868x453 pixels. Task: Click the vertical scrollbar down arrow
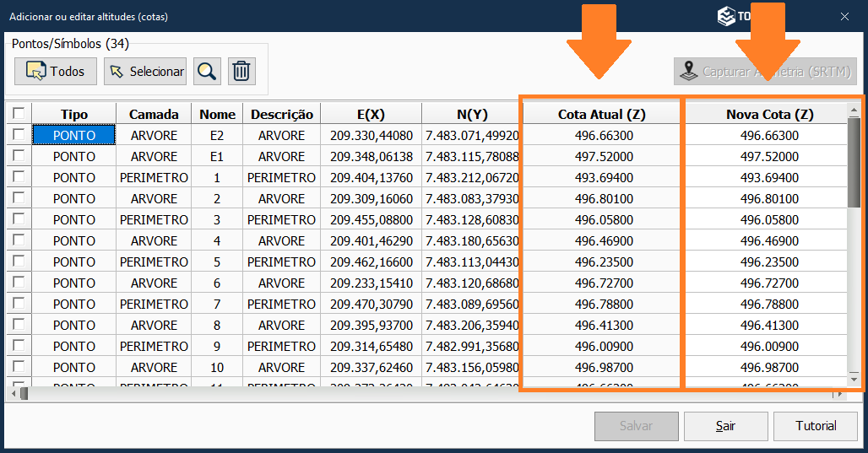[854, 377]
